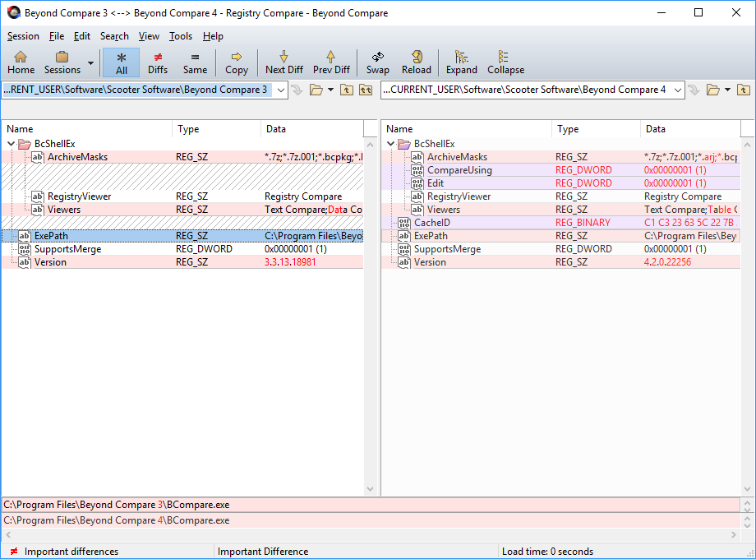
Task: Swap the two sides
Action: [377, 62]
